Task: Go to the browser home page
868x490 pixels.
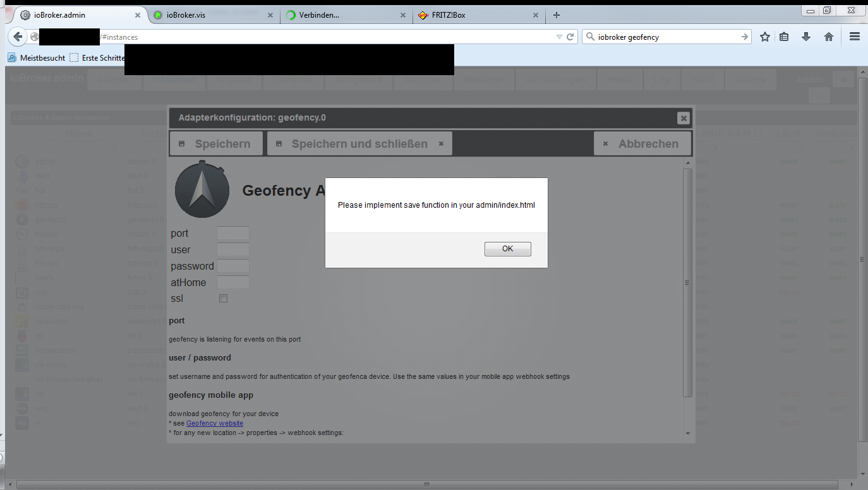Action: coord(829,37)
